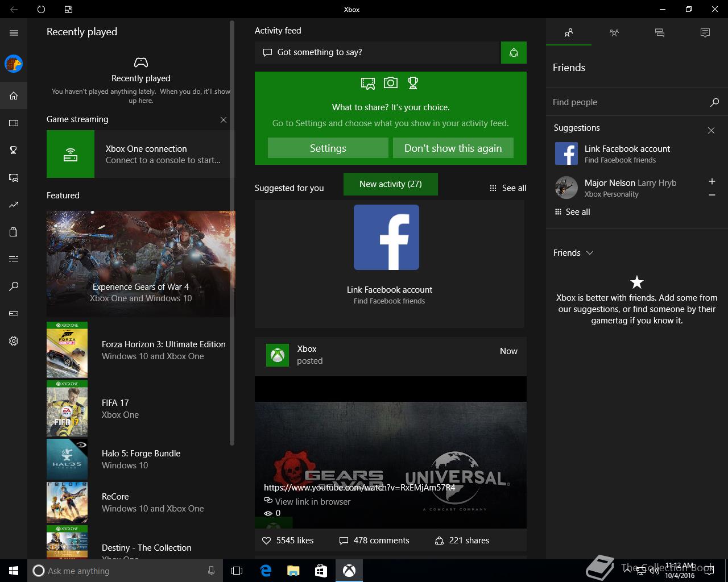The width and height of the screenshot is (728, 582).
Task: Open OneGuide list icon in sidebar
Action: pyautogui.click(x=14, y=259)
